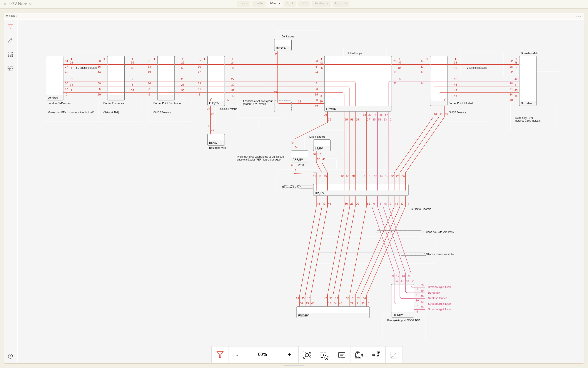Zoom out with the minus button

coord(237,355)
